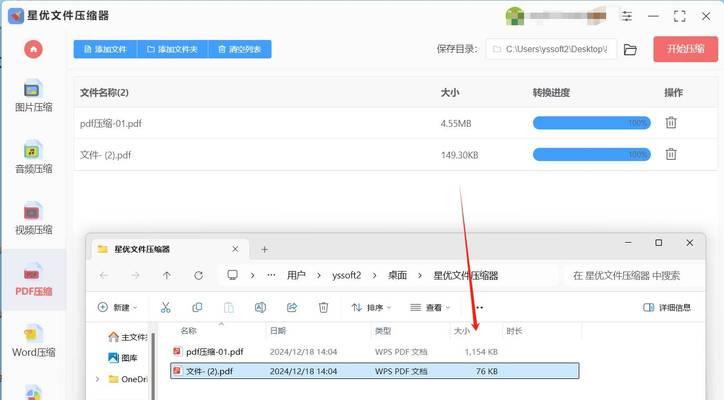Go back in File Explorer
724x400 pixels.
click(104, 275)
